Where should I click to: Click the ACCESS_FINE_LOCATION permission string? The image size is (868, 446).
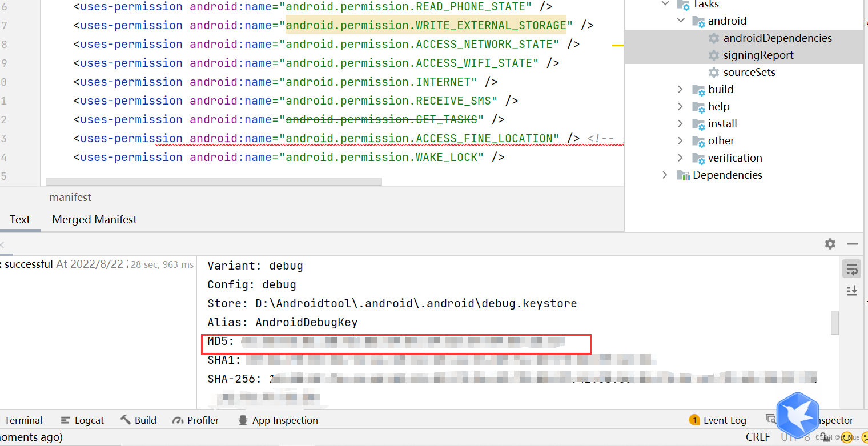419,138
